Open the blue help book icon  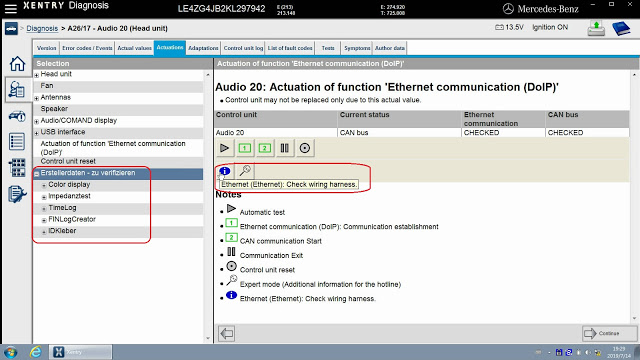(621, 29)
